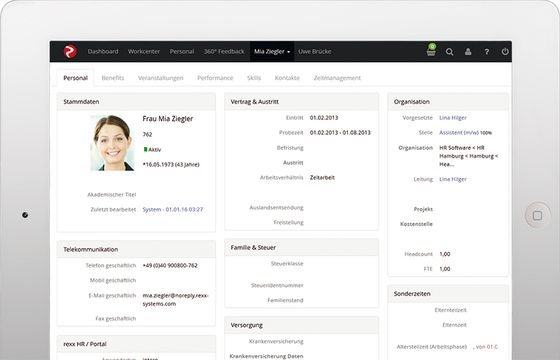Open Personal in the top navigation bar

pyautogui.click(x=182, y=51)
